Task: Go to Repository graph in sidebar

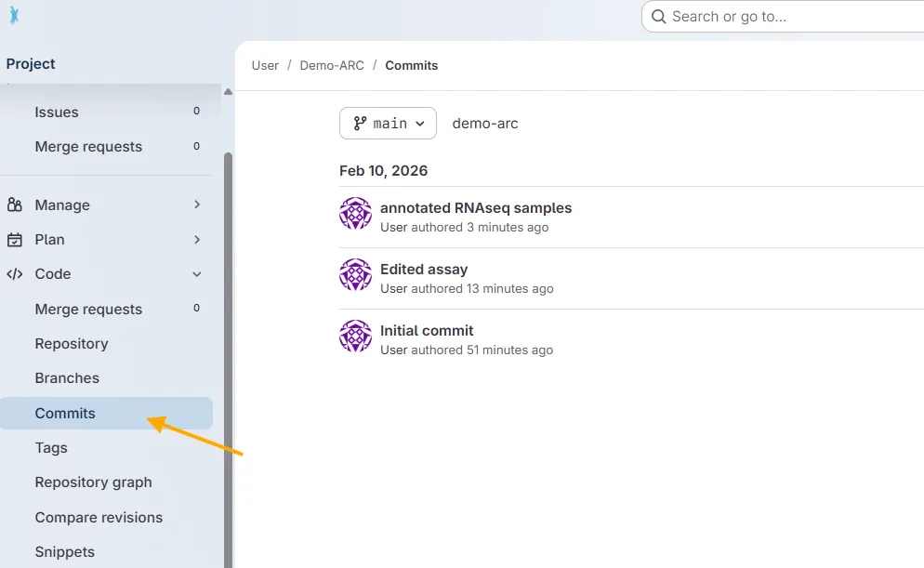Action: coord(93,482)
